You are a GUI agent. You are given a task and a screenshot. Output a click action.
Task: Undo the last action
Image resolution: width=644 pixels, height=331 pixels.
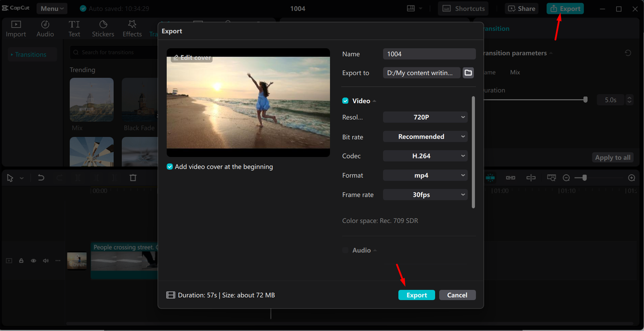[x=41, y=178]
